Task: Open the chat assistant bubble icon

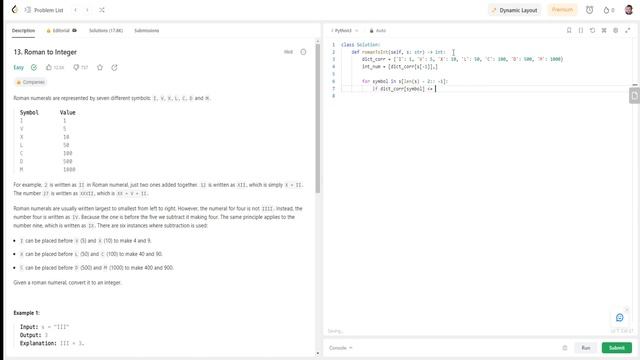Action: point(620,318)
